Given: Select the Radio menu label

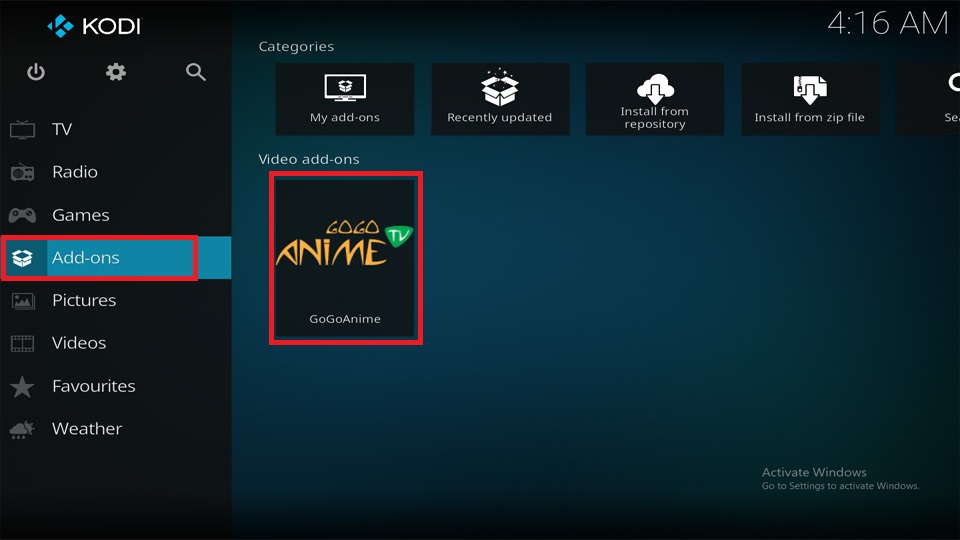Looking at the screenshot, I should tap(75, 172).
